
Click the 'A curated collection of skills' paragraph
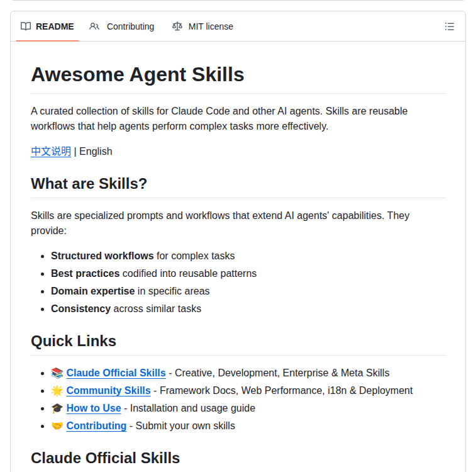pyautogui.click(x=219, y=118)
